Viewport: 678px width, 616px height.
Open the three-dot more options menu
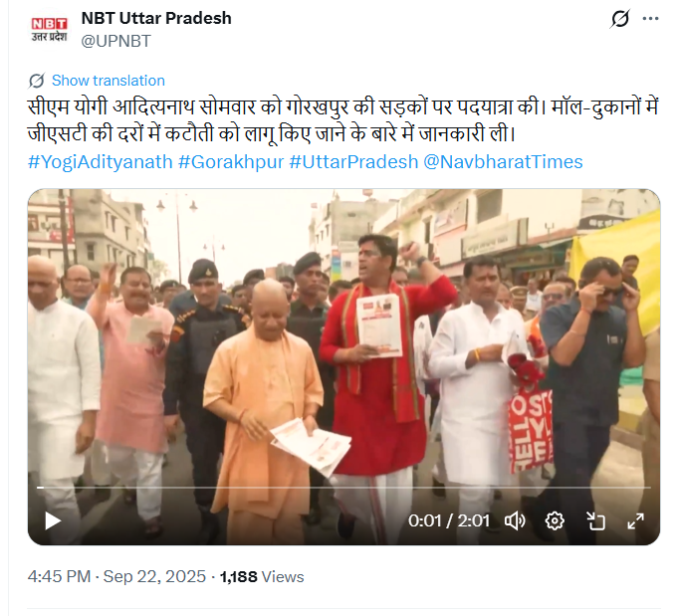[650, 19]
